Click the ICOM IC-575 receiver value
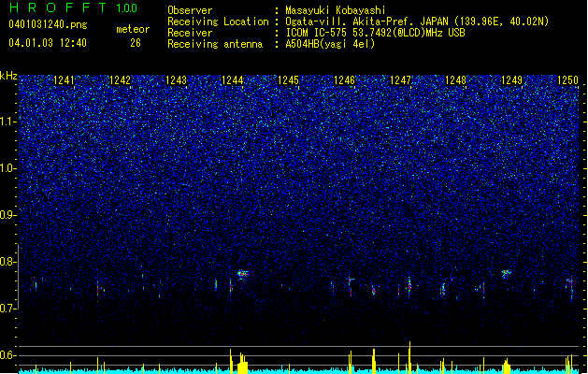Viewport: 588px width, 374px height. [x=375, y=33]
